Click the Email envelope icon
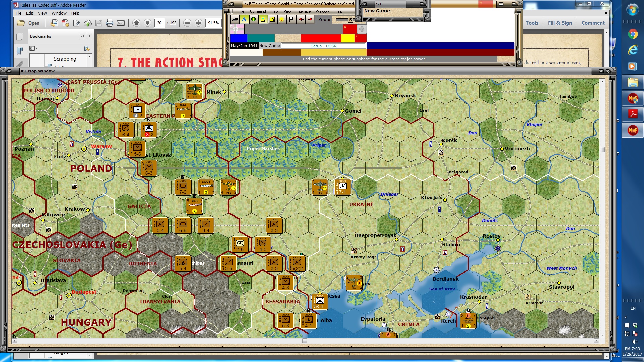The image size is (644, 362). (x=121, y=23)
